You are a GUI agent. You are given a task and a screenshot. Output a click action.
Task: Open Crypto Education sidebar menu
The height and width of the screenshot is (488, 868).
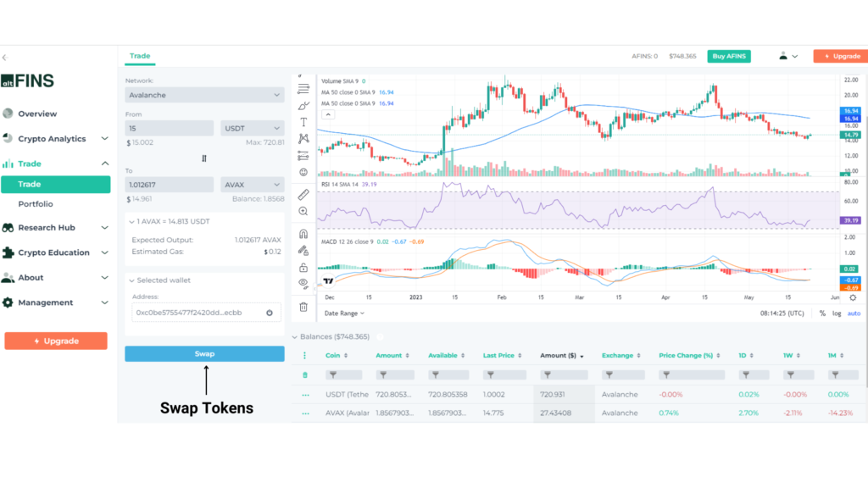(55, 252)
